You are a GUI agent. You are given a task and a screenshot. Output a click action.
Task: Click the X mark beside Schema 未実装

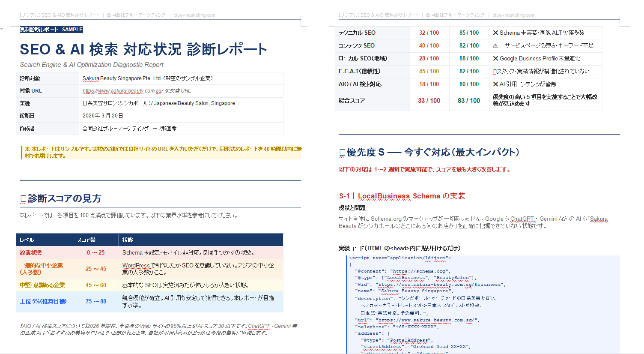click(495, 33)
